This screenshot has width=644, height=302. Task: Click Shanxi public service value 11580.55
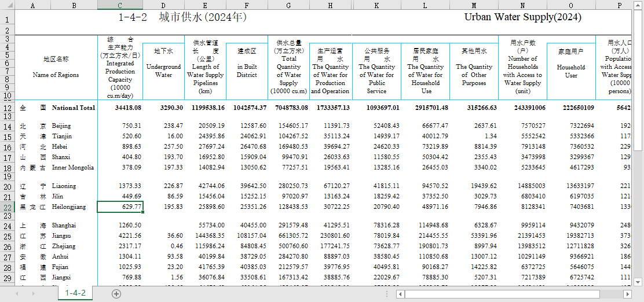pyautogui.click(x=386, y=157)
